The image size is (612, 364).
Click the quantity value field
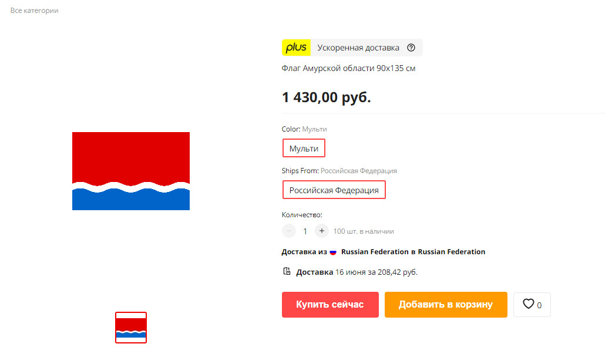point(305,231)
